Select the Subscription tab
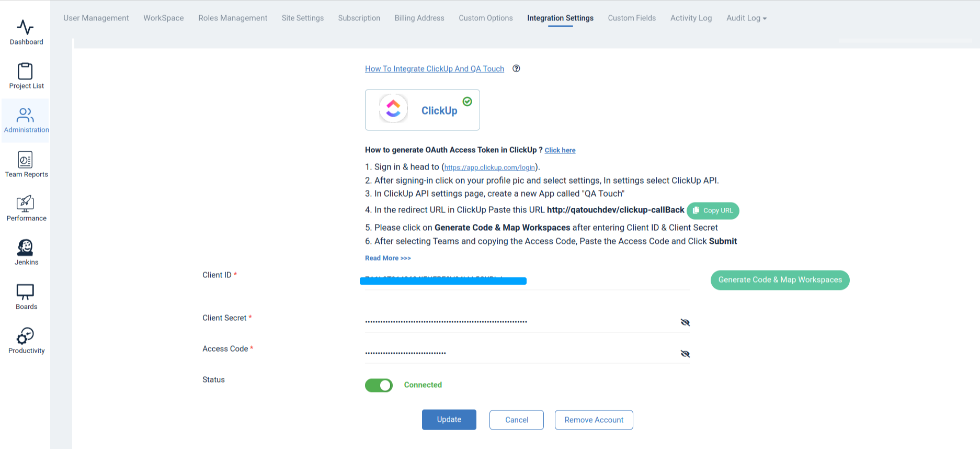The width and height of the screenshot is (980, 449). pos(359,18)
